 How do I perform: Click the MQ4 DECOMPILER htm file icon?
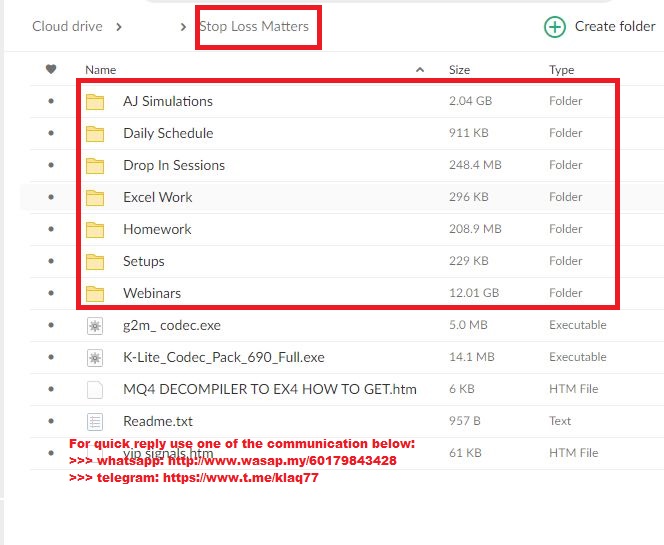pos(95,390)
